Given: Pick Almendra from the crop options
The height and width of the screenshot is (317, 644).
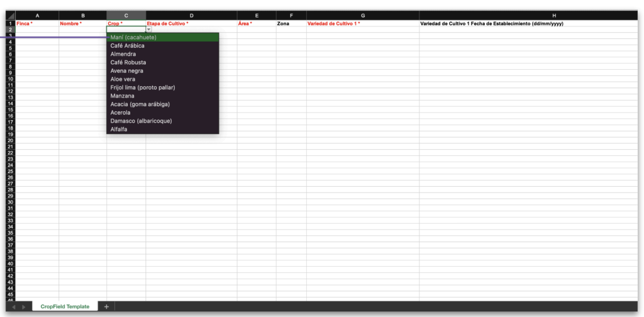Looking at the screenshot, I should tap(163, 54).
